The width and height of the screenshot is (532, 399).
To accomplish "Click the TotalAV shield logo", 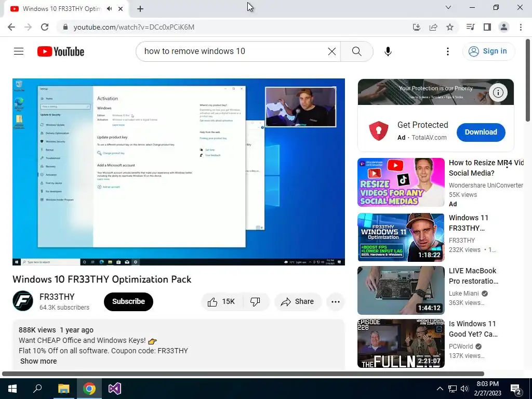I will pos(379,130).
